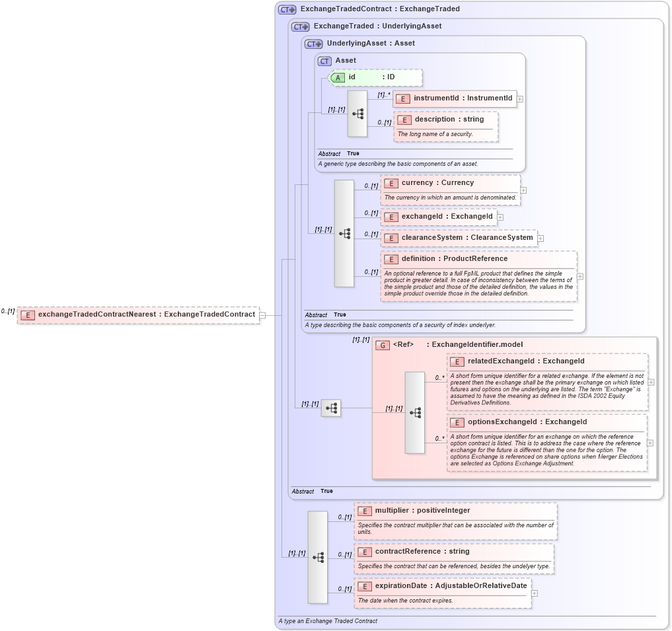Click the E icon of the multiplier element
Image resolution: width=672 pixels, height=631 pixels.
tap(363, 511)
